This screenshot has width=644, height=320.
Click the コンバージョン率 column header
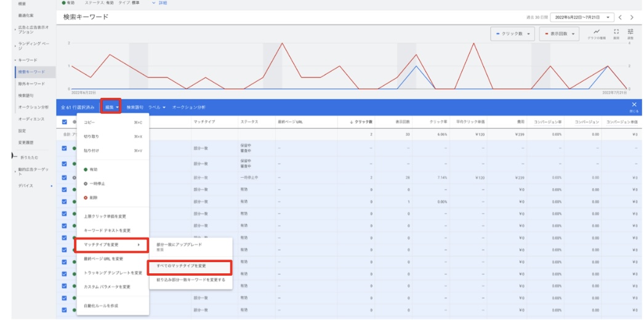tap(547, 122)
